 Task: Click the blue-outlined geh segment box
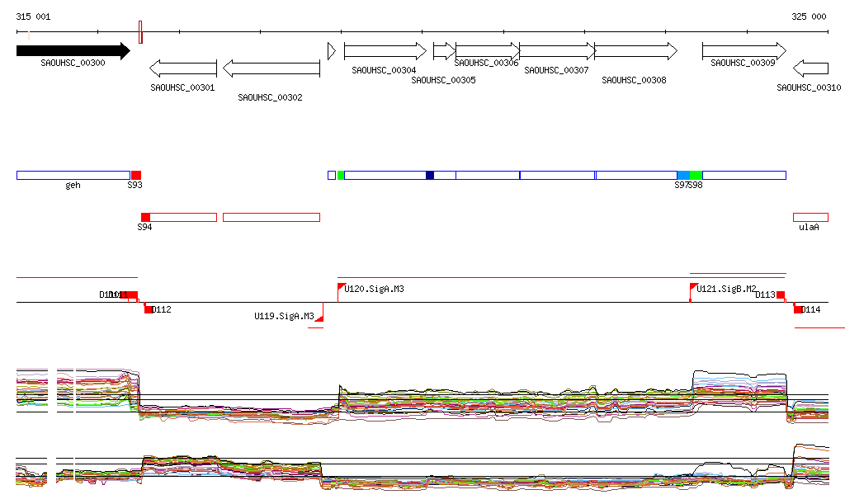(73, 175)
